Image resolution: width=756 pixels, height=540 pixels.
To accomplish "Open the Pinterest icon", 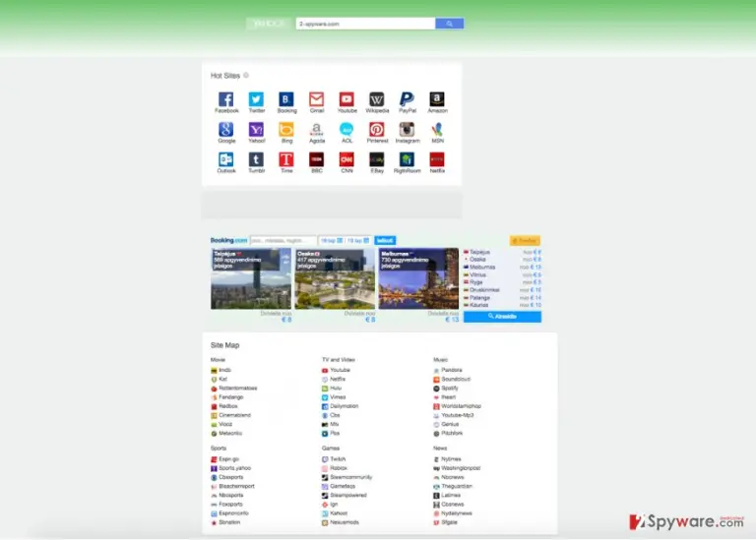I will pos(377,129).
